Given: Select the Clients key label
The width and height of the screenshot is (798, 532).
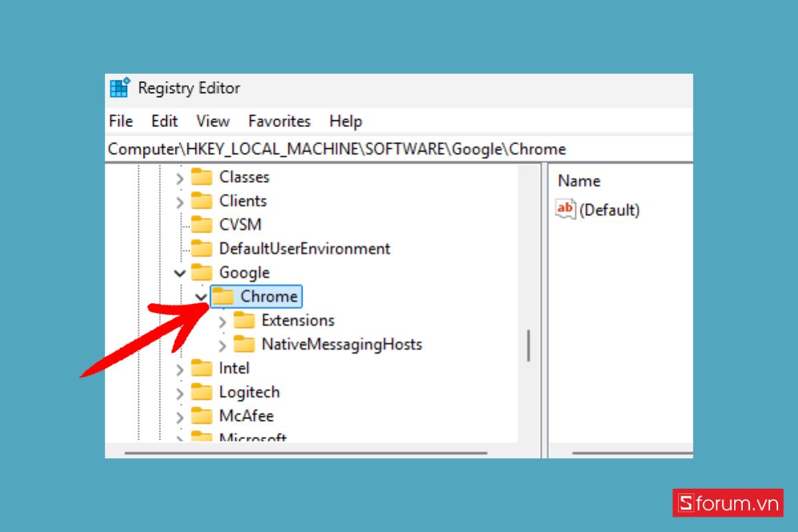Looking at the screenshot, I should click(x=243, y=201).
